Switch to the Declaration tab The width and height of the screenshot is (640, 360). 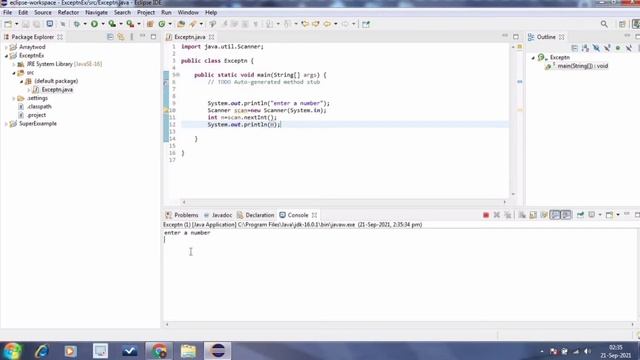click(256, 215)
